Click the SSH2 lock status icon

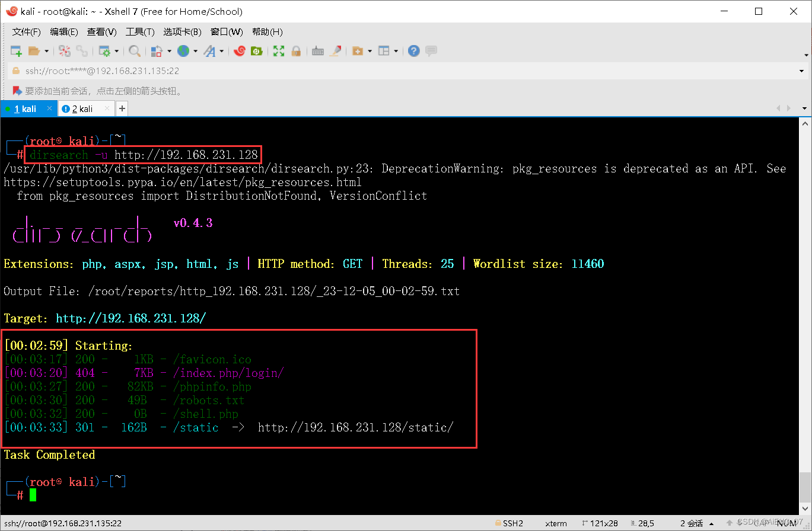498,523
